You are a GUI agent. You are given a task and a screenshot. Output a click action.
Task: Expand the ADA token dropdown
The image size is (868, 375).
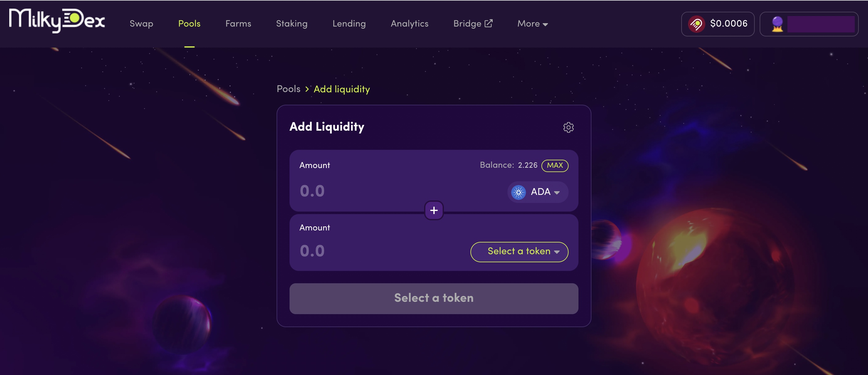pos(538,192)
